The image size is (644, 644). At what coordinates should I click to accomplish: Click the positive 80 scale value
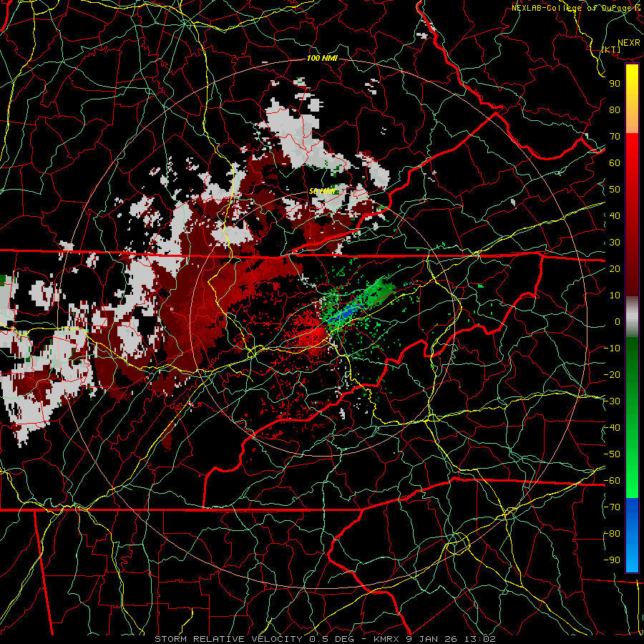pos(615,110)
